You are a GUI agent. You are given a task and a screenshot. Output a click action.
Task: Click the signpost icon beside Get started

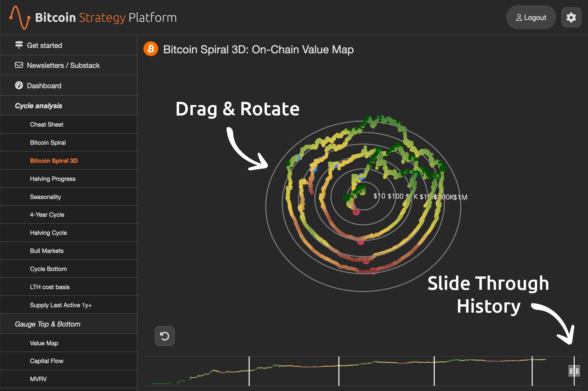point(19,45)
